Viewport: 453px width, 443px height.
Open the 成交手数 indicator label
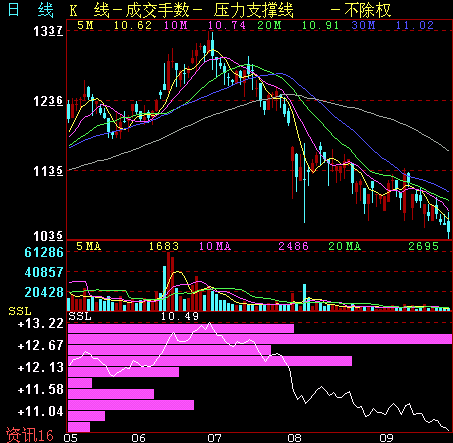click(x=157, y=10)
